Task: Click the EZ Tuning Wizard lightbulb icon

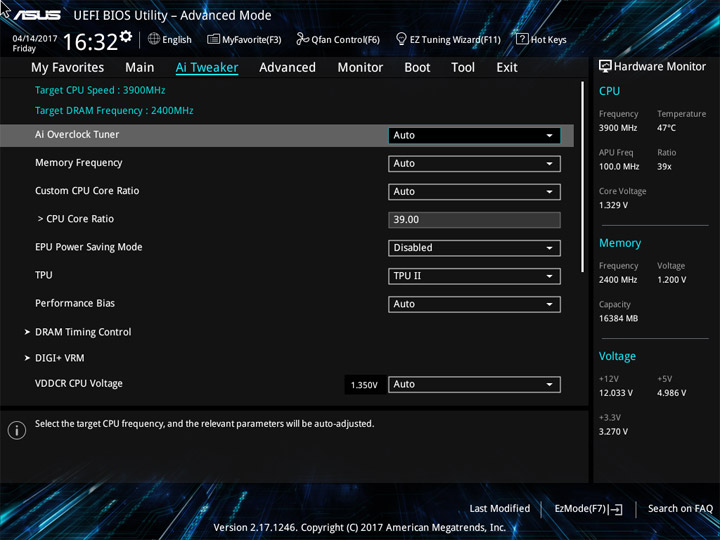Action: (x=401, y=39)
